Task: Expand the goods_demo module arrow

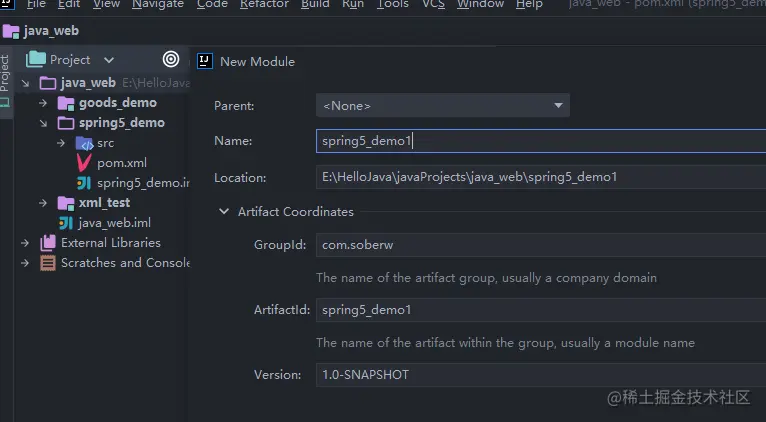Action: coord(43,103)
